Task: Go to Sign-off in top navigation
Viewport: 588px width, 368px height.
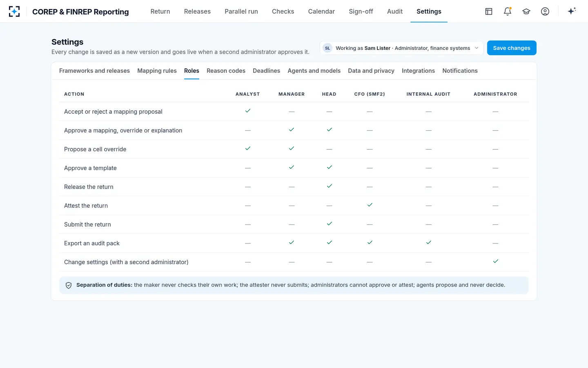Action: click(361, 11)
